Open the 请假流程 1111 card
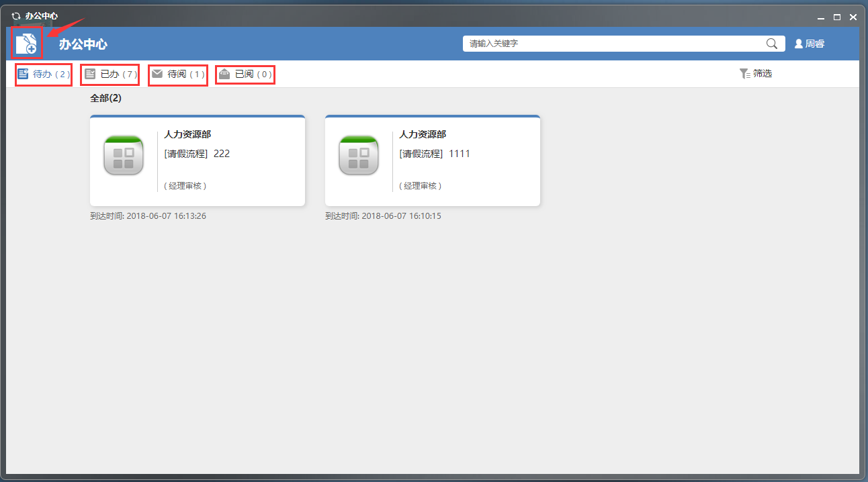The image size is (868, 482). (x=433, y=160)
